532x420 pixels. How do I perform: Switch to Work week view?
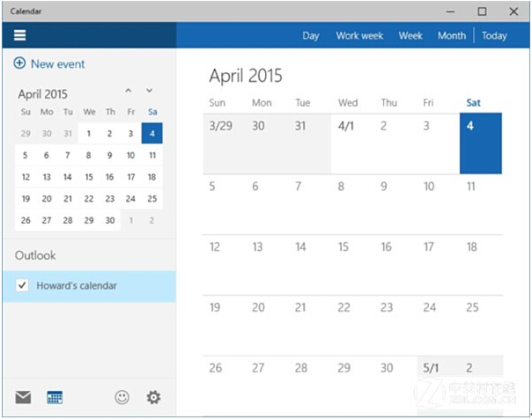(x=358, y=36)
